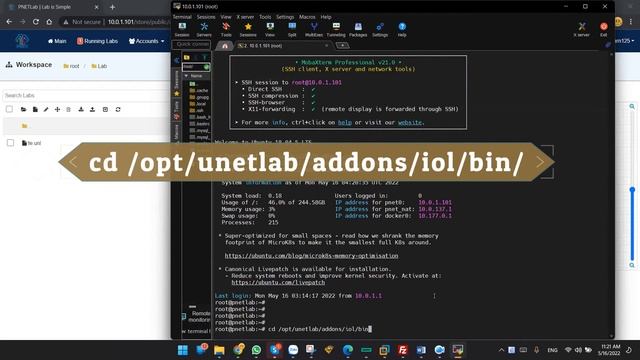This screenshot has height=360, width=640.
Task: Open the Tunneling icon
Action: coord(336,29)
